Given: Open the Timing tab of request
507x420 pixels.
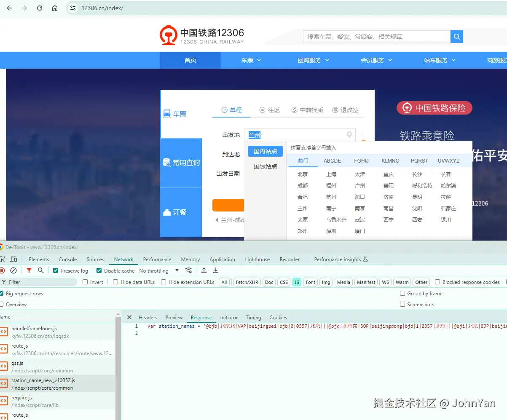Looking at the screenshot, I should (253, 317).
